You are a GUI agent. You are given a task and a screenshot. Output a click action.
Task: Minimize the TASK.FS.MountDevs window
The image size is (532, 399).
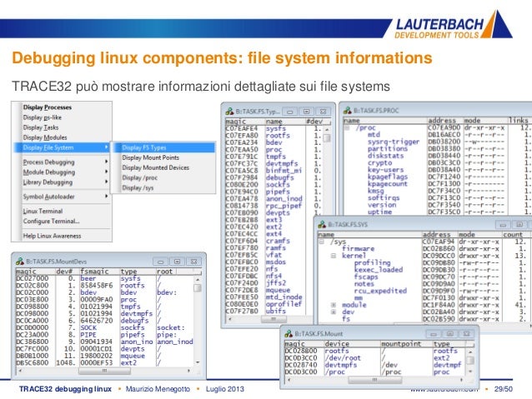pos(161,262)
